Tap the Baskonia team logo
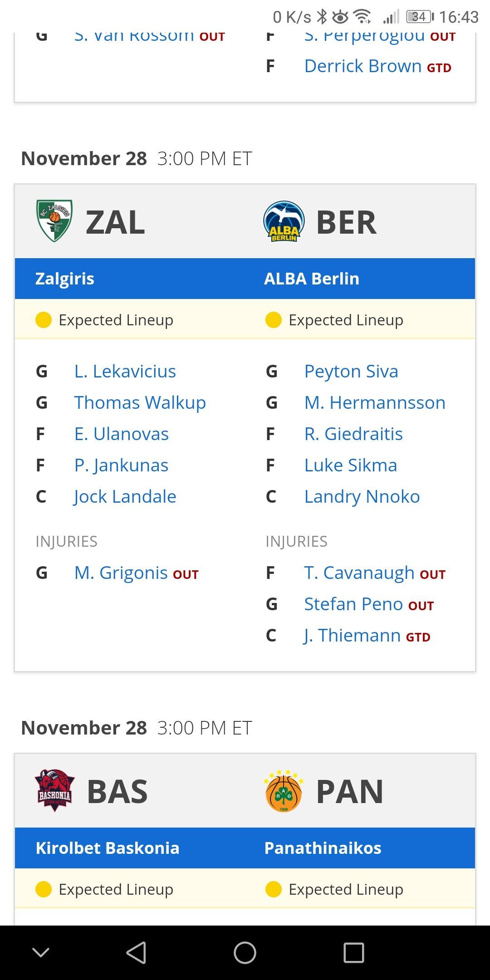490x980 pixels. (x=54, y=790)
